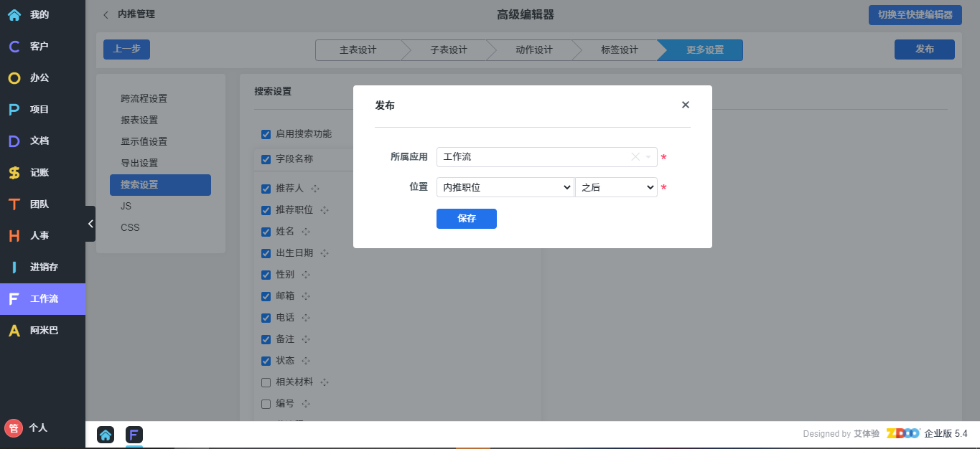Enable the 相关材料 checkbox
Screen dimensions: 980x449
pos(266,382)
